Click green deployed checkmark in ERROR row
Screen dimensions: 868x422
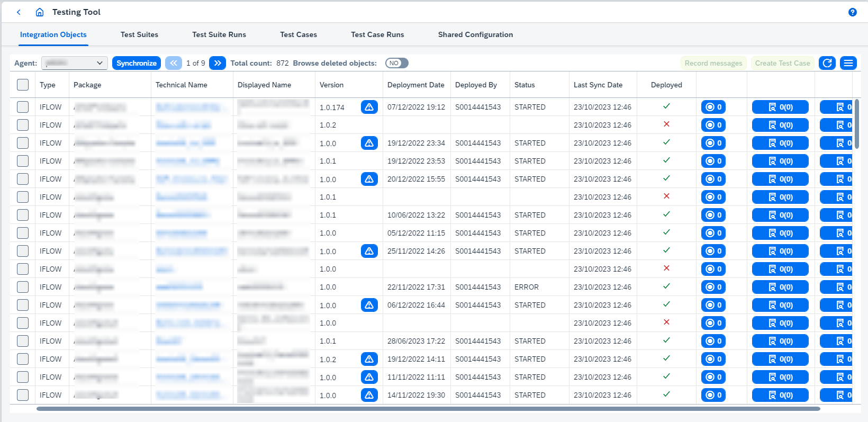point(666,286)
